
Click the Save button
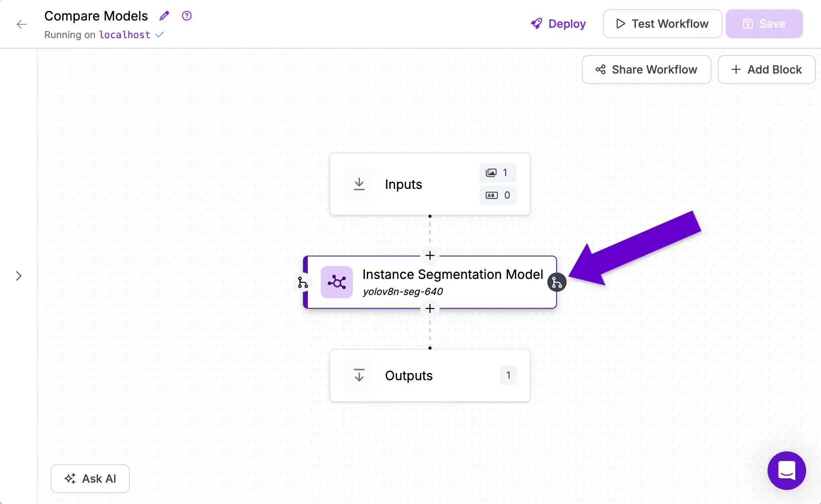coord(764,24)
